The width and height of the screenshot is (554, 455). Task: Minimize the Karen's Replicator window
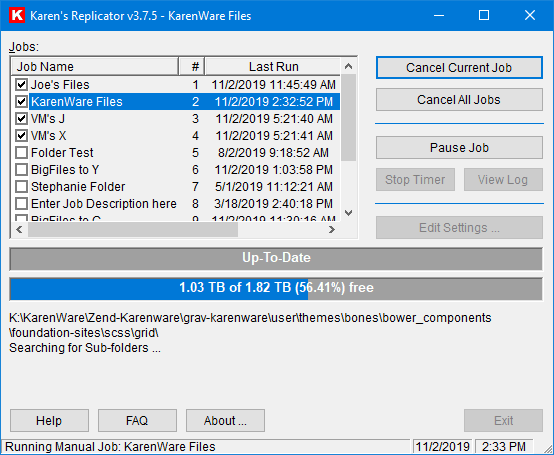click(439, 16)
